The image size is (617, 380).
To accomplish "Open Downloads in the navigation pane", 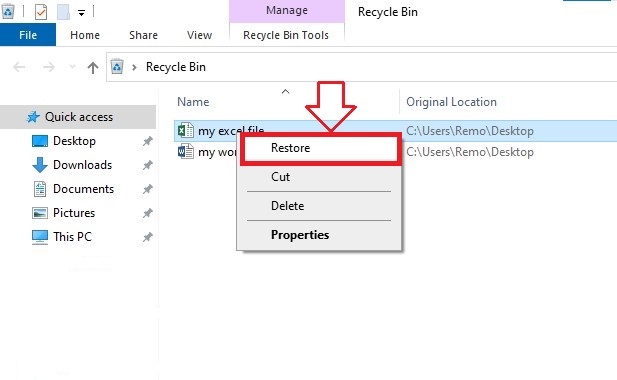I will tap(83, 165).
